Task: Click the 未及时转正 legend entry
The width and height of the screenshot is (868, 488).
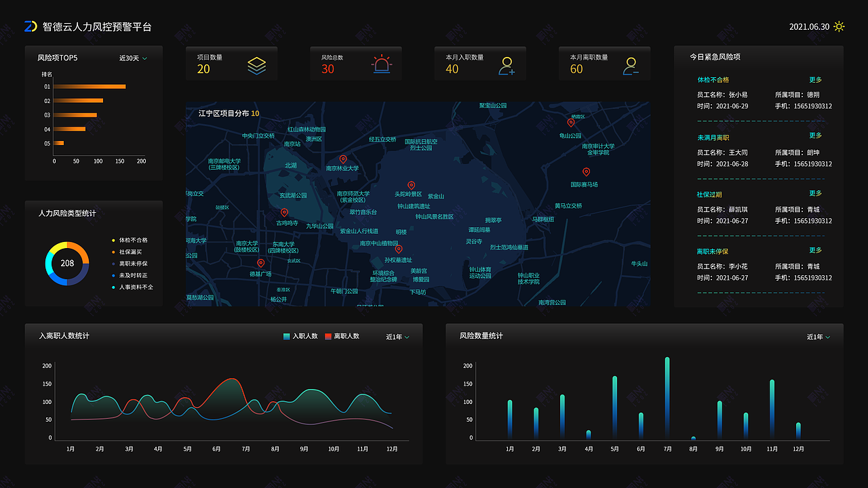Action: (x=130, y=275)
